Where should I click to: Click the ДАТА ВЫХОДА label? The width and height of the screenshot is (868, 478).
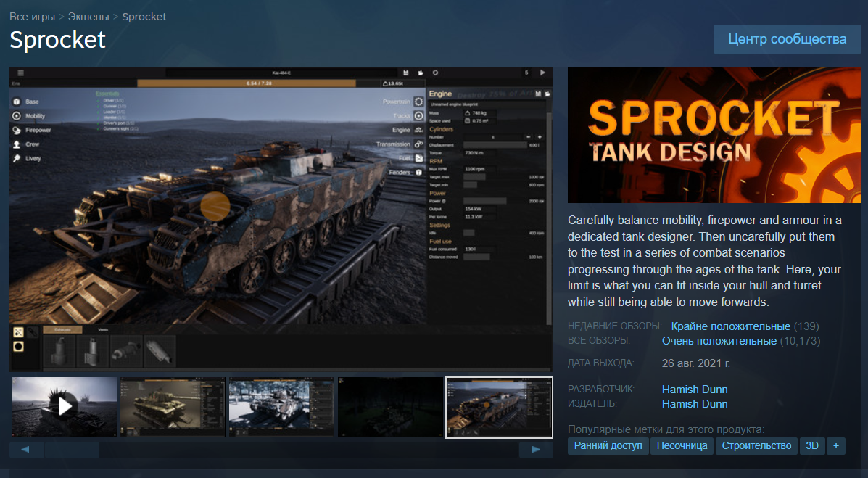(x=600, y=363)
